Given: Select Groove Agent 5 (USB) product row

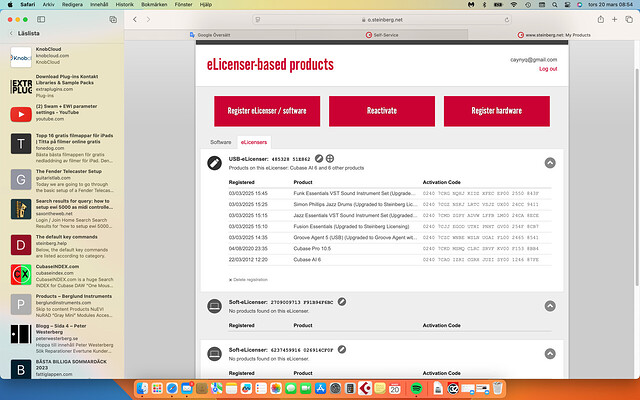Looking at the screenshot, I should tap(390, 237).
